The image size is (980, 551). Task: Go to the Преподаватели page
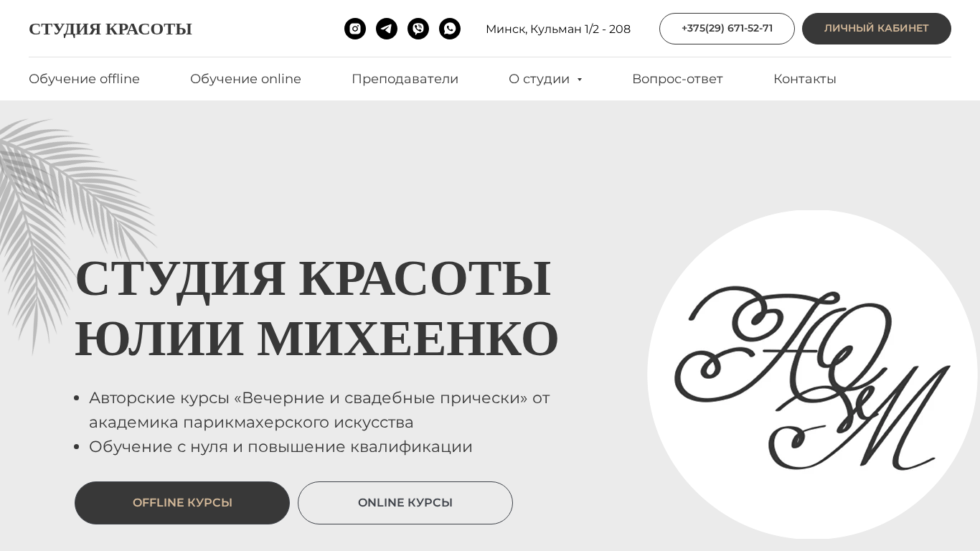click(x=405, y=79)
